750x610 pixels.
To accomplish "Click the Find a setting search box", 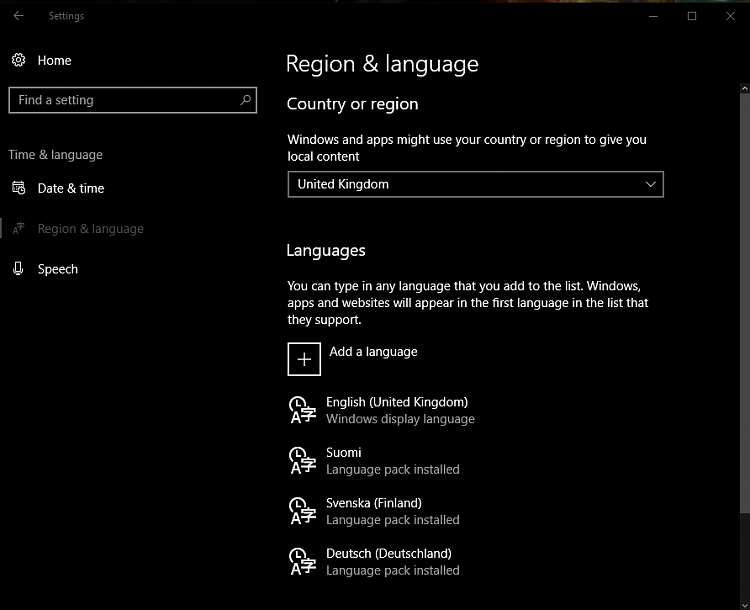I will 132,100.
